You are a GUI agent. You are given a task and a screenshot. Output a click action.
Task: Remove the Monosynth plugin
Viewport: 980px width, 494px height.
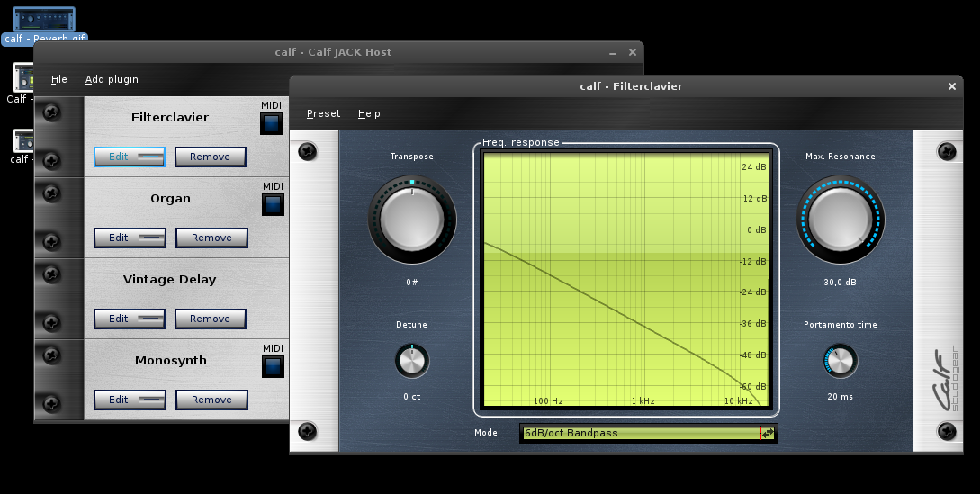pos(211,400)
